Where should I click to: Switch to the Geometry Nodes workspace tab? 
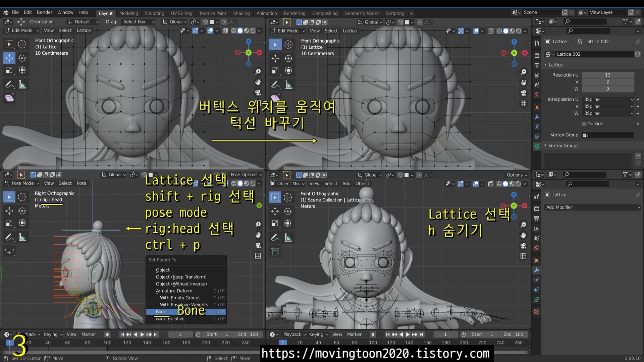[x=362, y=13]
